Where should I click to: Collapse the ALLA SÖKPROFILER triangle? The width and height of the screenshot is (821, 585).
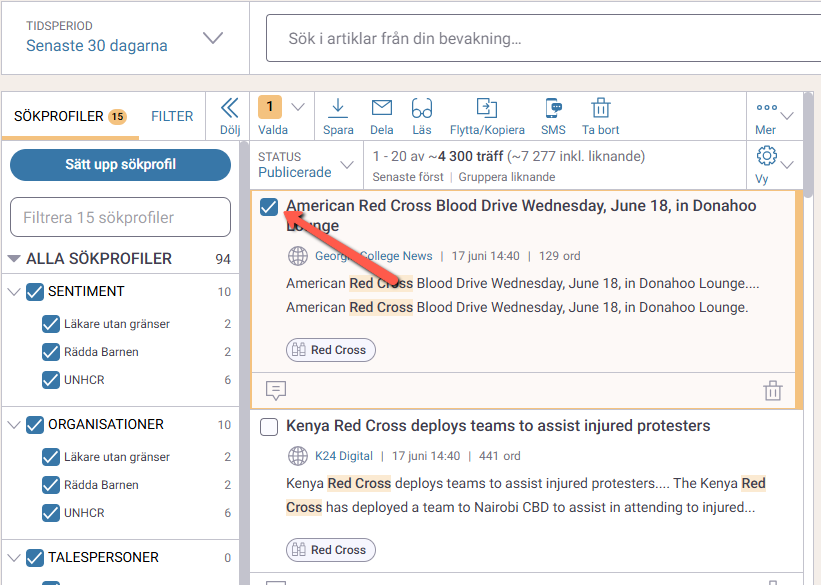pos(14,259)
